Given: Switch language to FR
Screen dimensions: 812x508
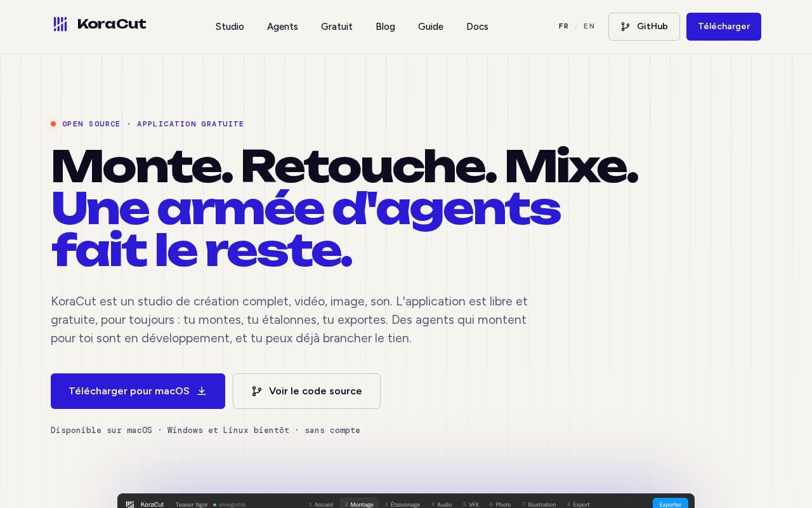Looking at the screenshot, I should pyautogui.click(x=563, y=27).
